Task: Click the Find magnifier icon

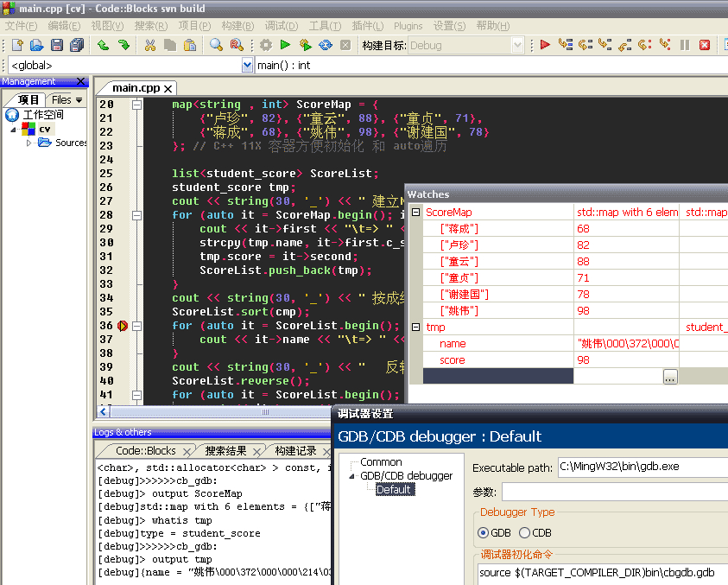Action: (215, 45)
